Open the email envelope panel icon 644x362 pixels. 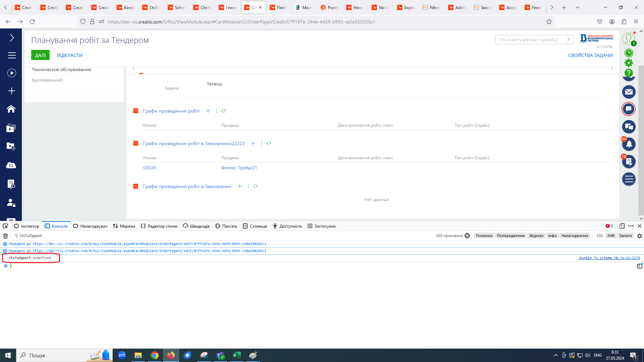coord(629,92)
